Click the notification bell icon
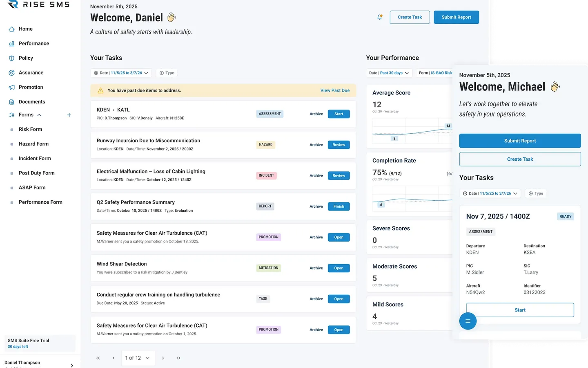 [x=380, y=17]
